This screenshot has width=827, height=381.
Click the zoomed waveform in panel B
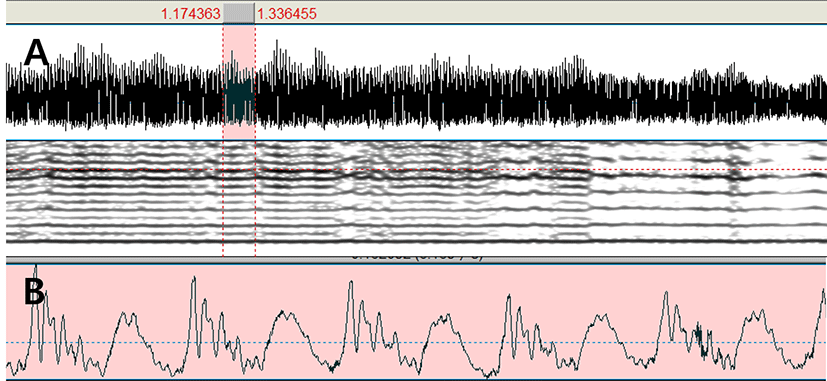[x=417, y=321]
